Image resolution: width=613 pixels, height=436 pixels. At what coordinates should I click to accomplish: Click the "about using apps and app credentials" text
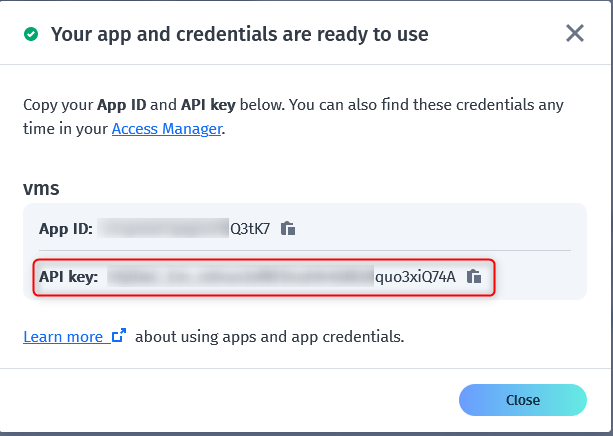(270, 337)
